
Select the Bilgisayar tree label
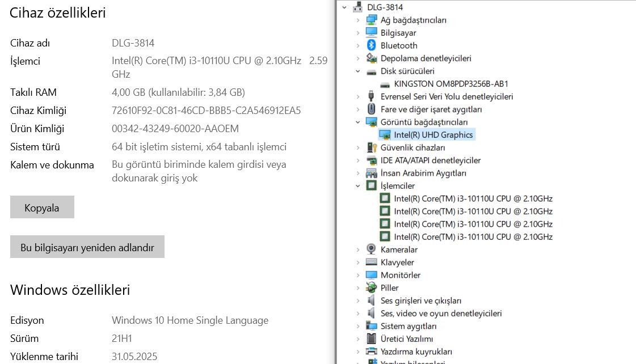pos(398,33)
